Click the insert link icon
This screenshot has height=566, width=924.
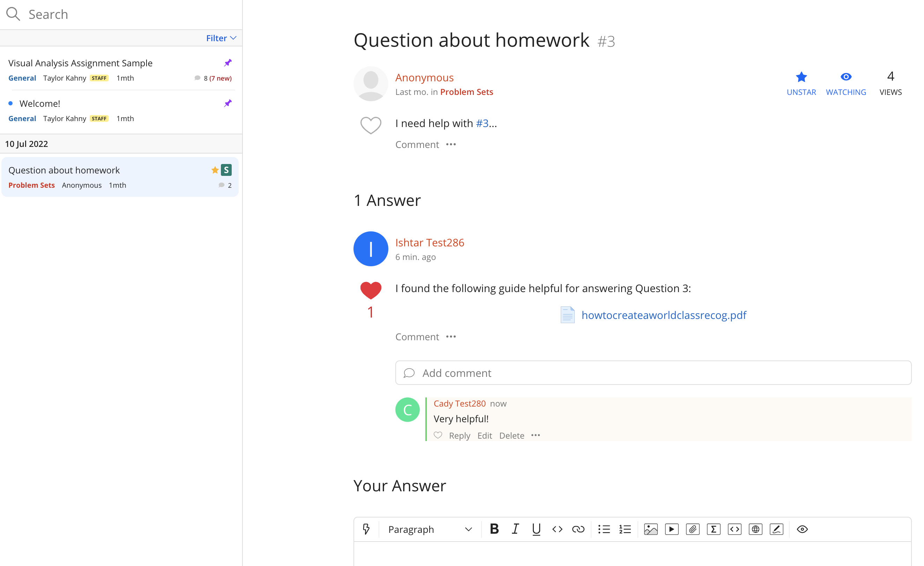point(578,529)
